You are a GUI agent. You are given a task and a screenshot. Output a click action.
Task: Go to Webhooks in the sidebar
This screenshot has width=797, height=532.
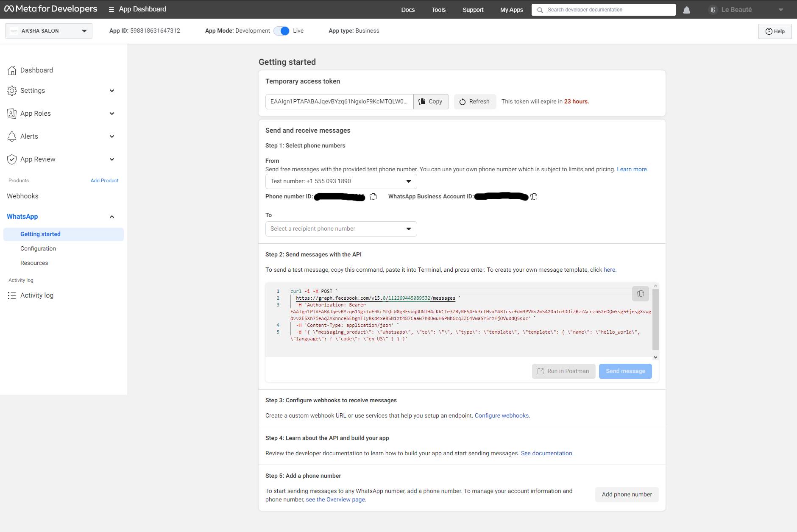(x=22, y=196)
